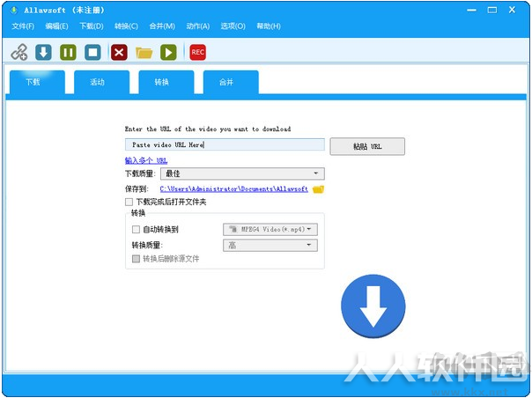Play file with green play icon
The width and height of the screenshot is (532, 398).
click(168, 52)
